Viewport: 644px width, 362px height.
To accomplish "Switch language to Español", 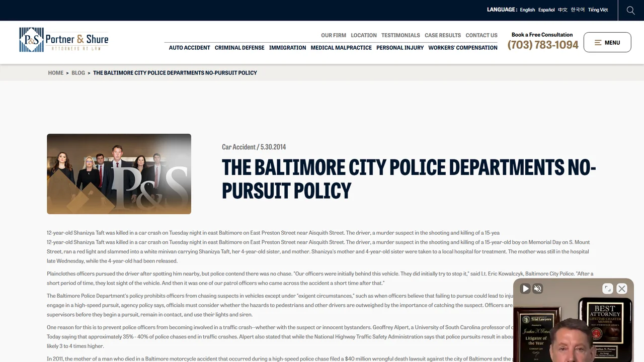I will click(546, 10).
